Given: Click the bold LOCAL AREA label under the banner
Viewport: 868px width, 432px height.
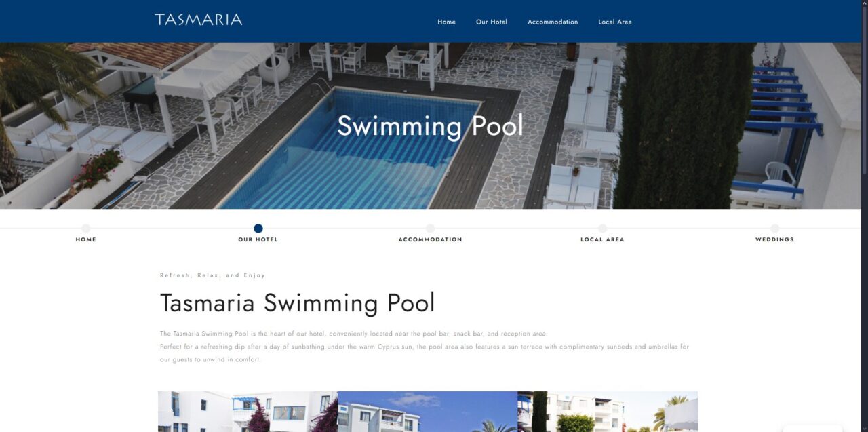Looking at the screenshot, I should (602, 239).
